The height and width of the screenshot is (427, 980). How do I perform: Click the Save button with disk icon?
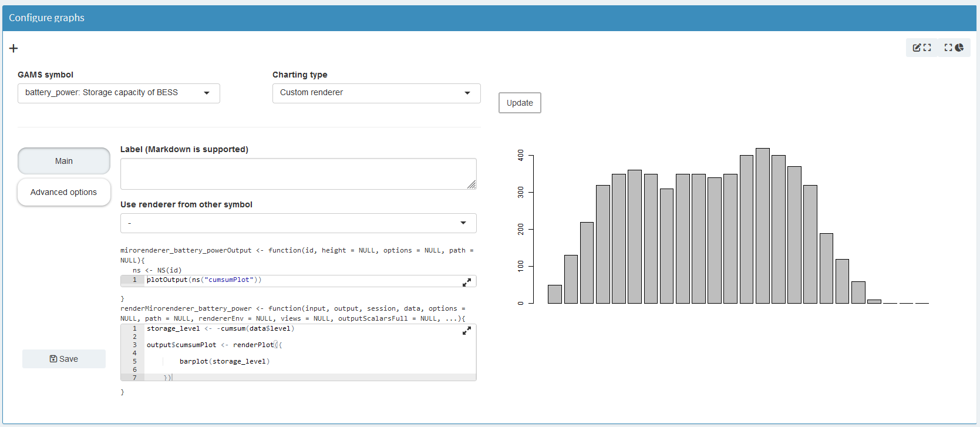coord(64,359)
